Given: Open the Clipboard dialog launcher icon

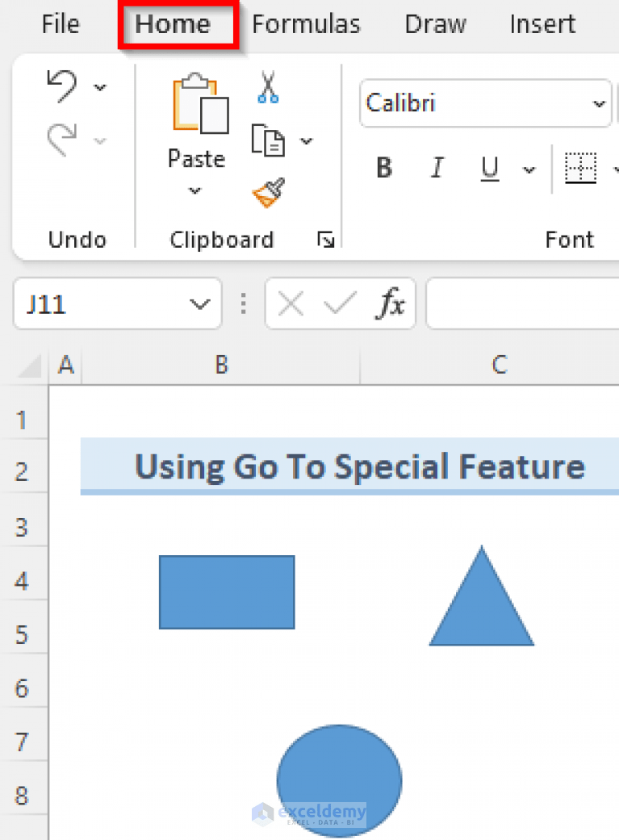Looking at the screenshot, I should click(x=326, y=239).
